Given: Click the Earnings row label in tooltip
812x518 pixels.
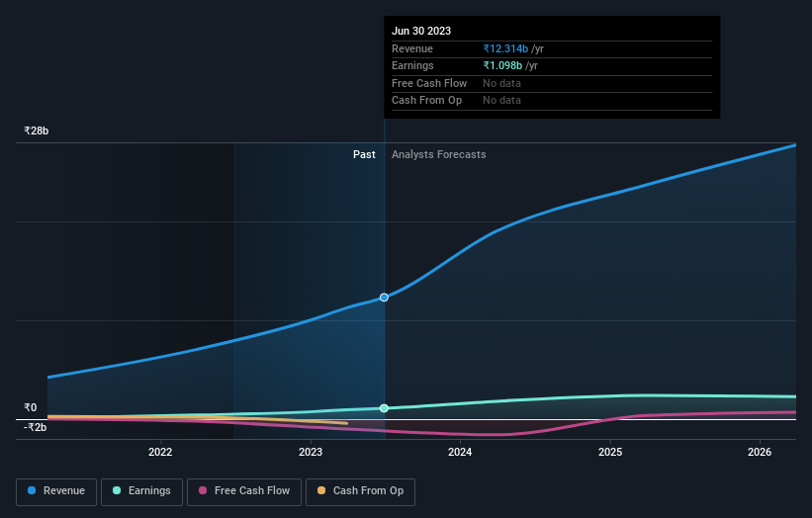Looking at the screenshot, I should coord(412,65).
